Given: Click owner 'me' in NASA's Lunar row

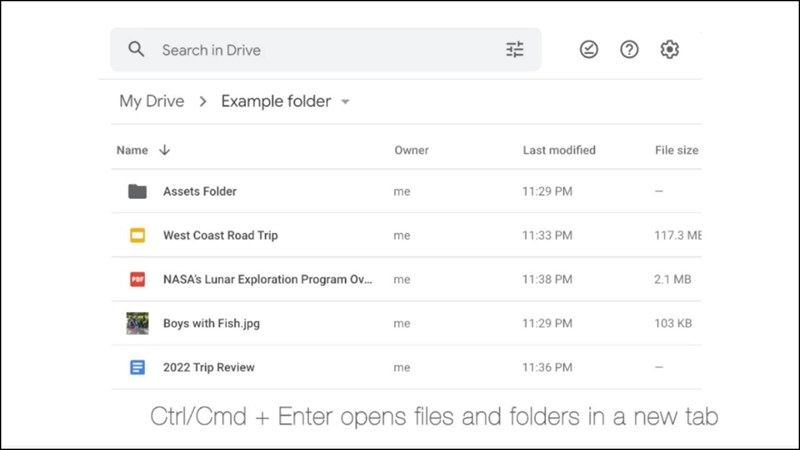Looking at the screenshot, I should [x=402, y=279].
